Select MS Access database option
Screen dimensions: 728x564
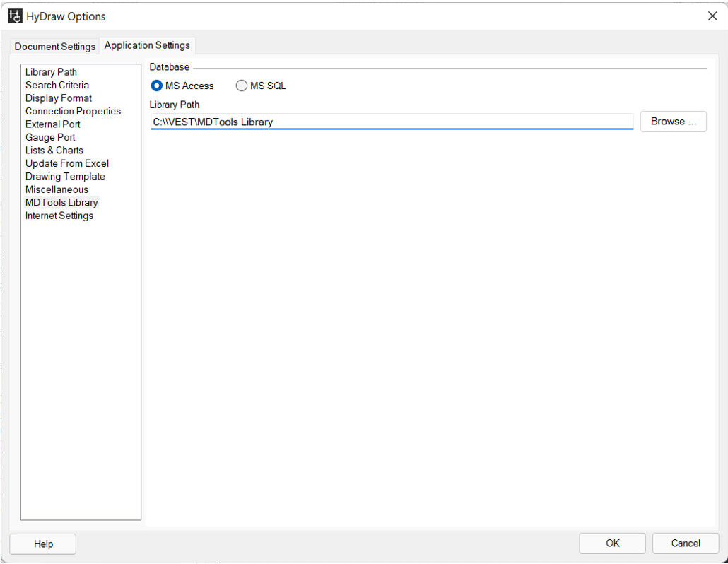[157, 86]
